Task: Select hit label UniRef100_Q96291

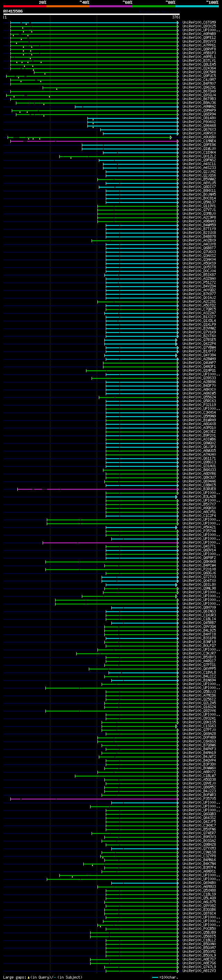Action: point(199,88)
